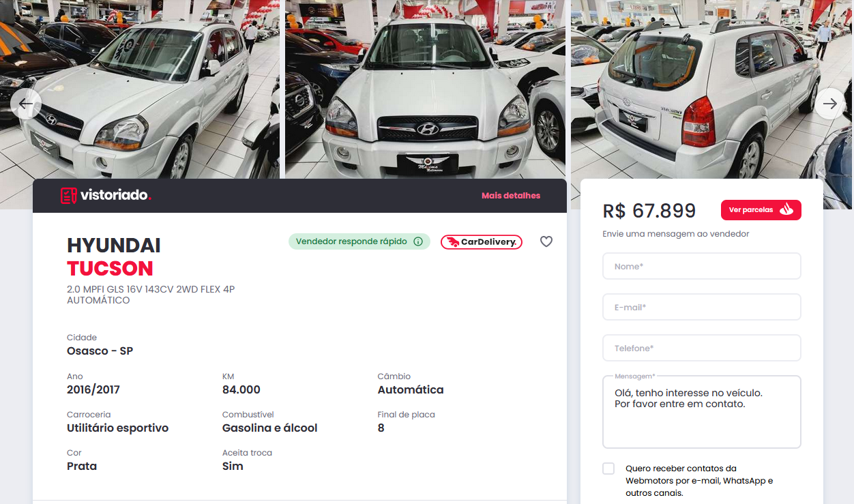Favorite this Tucson with heart icon

tap(546, 241)
